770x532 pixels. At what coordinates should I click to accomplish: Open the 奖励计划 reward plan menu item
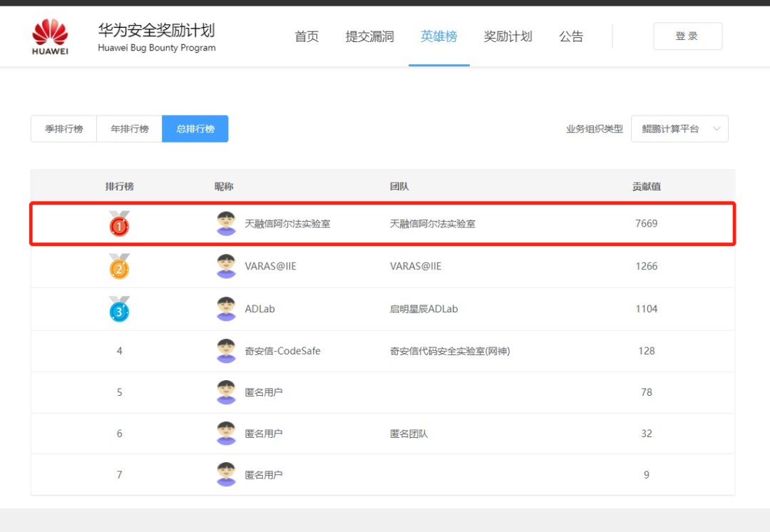pyautogui.click(x=508, y=36)
